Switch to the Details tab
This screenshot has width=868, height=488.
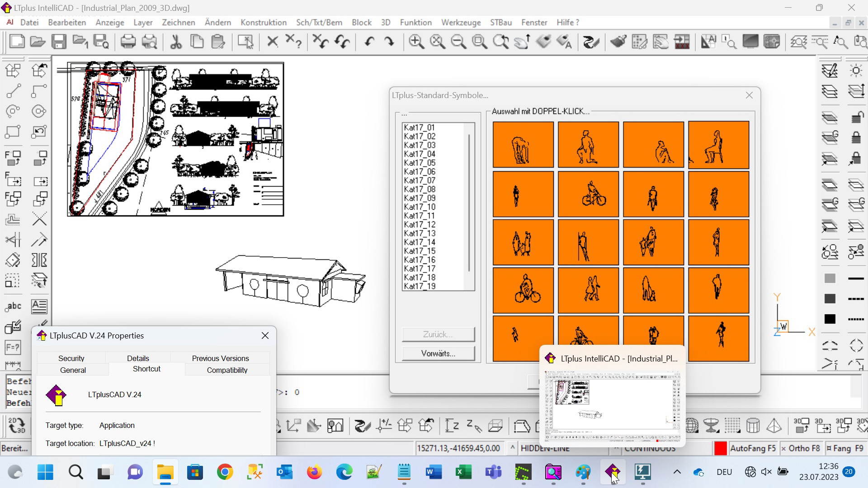pyautogui.click(x=138, y=358)
